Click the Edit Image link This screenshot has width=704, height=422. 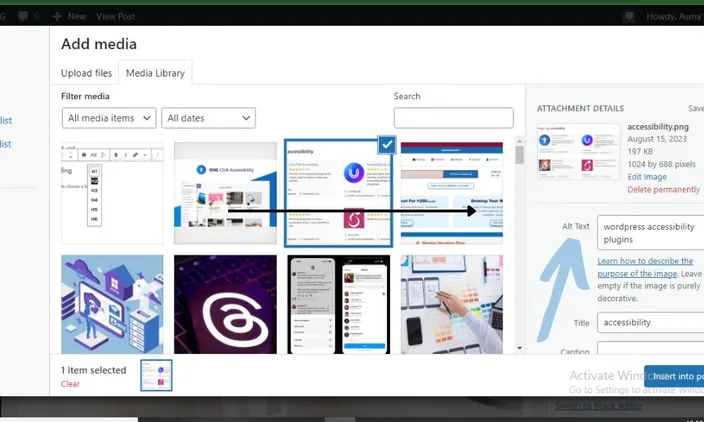647,177
